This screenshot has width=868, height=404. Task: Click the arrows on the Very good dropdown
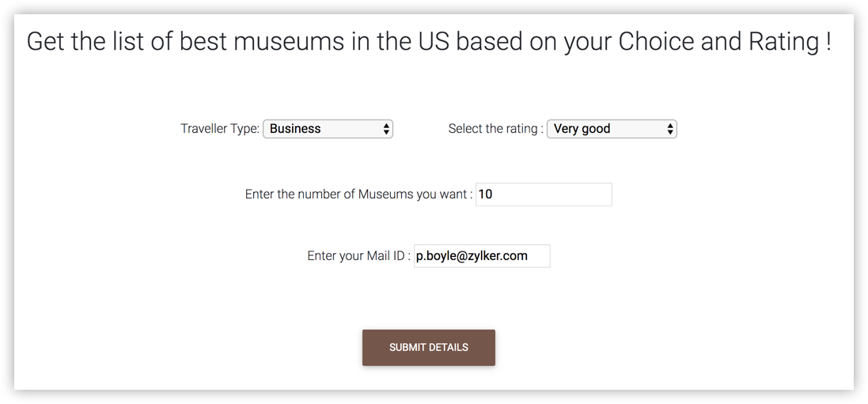click(x=670, y=129)
